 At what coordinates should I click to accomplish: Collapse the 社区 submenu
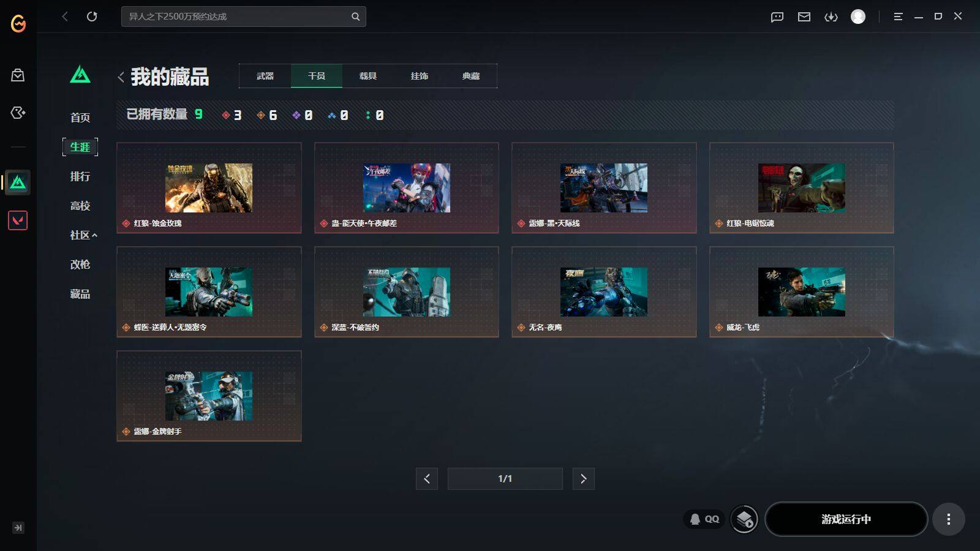click(83, 235)
